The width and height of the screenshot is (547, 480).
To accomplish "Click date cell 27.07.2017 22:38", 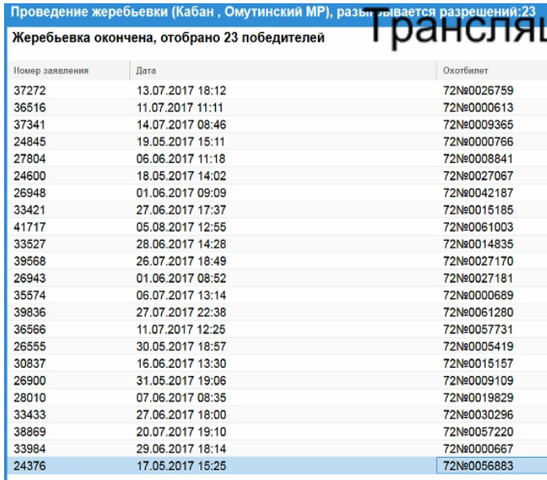I will (181, 312).
